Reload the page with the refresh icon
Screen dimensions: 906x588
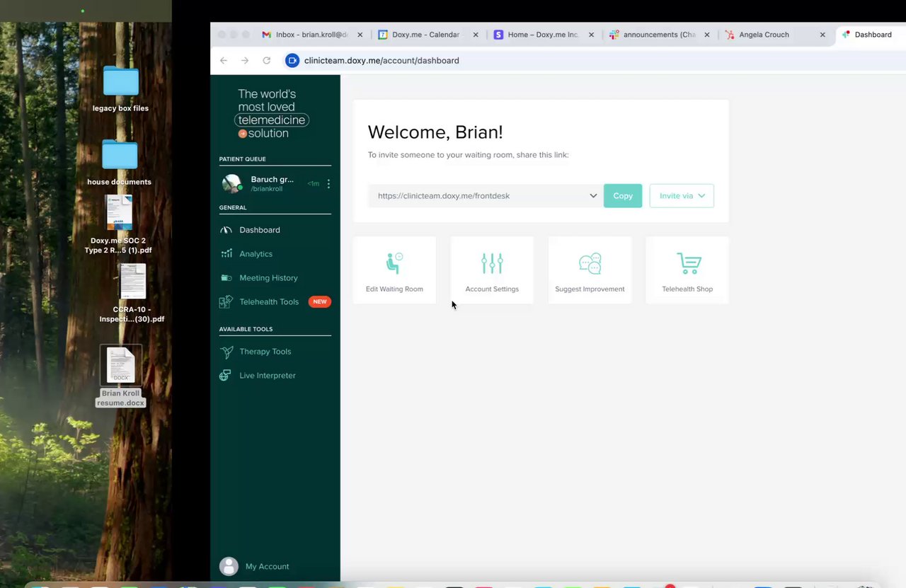point(267,61)
